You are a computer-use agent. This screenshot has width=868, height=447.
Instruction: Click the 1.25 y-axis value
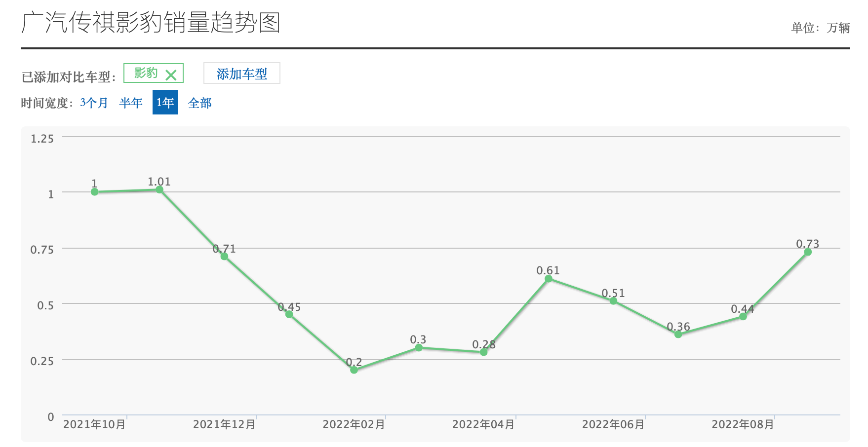tap(42, 139)
